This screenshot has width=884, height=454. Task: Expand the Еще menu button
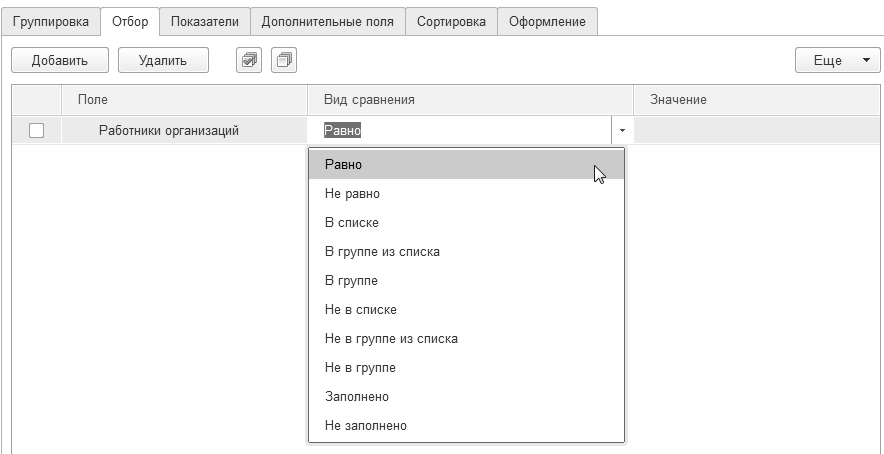pyautogui.click(x=838, y=61)
